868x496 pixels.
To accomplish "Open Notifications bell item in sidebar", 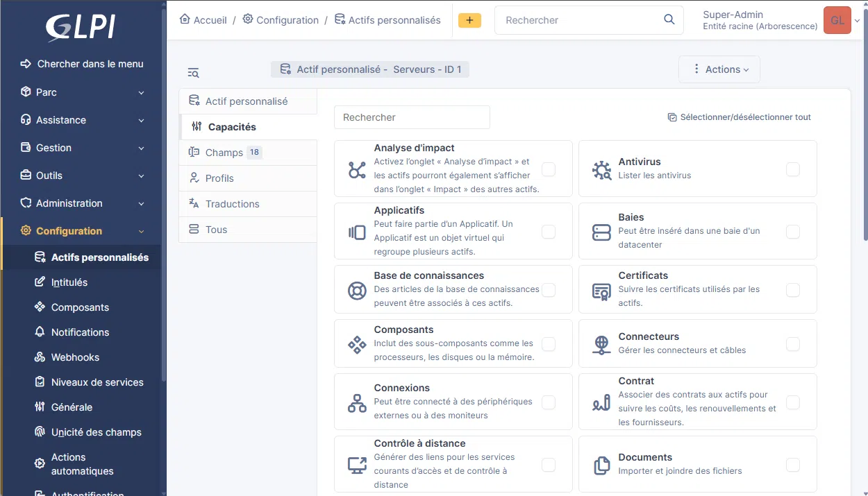I will pos(80,332).
